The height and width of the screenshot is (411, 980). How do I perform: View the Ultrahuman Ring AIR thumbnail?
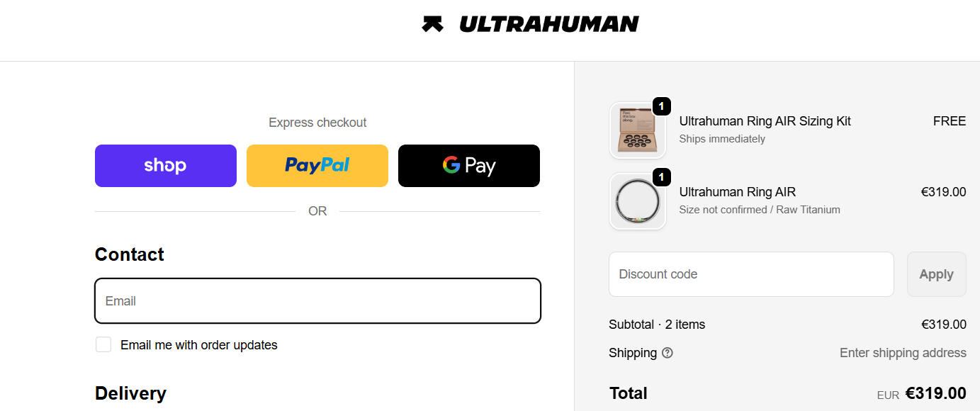pyautogui.click(x=636, y=201)
